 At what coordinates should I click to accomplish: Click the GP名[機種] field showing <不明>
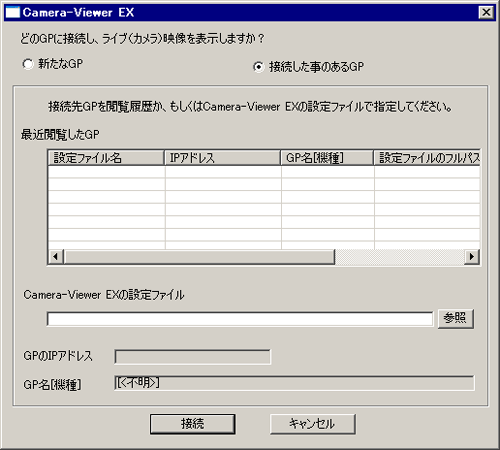point(294,383)
